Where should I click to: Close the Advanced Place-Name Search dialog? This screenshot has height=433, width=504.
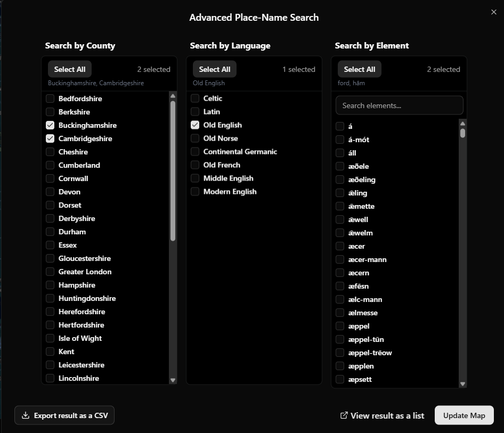pos(493,12)
